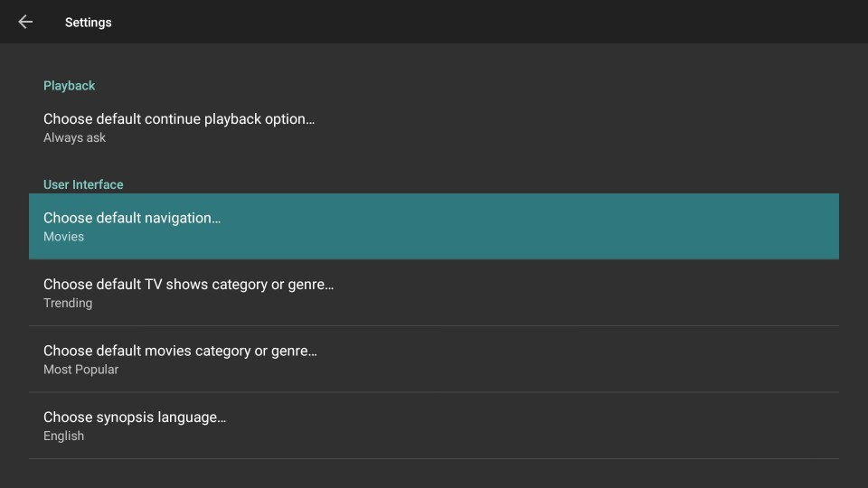Click the dark top app bar
The image size is (868, 488).
pos(434,22)
